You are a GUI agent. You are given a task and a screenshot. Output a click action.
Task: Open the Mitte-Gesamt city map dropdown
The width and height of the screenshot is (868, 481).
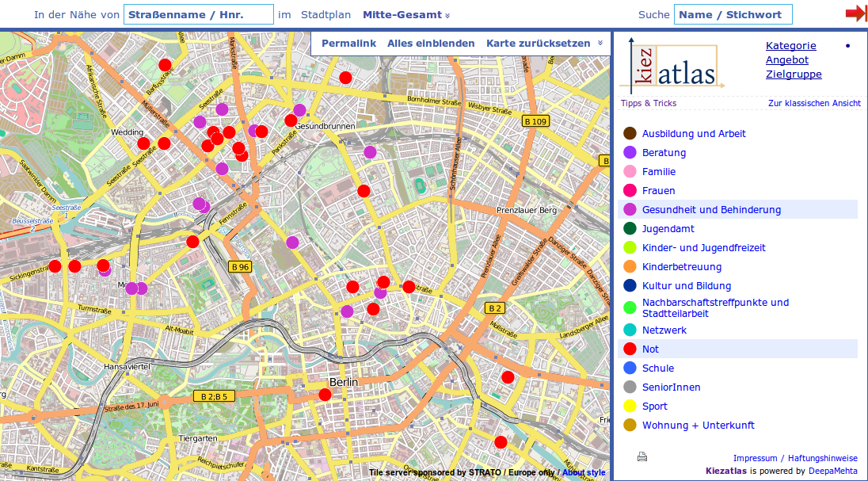coord(405,15)
